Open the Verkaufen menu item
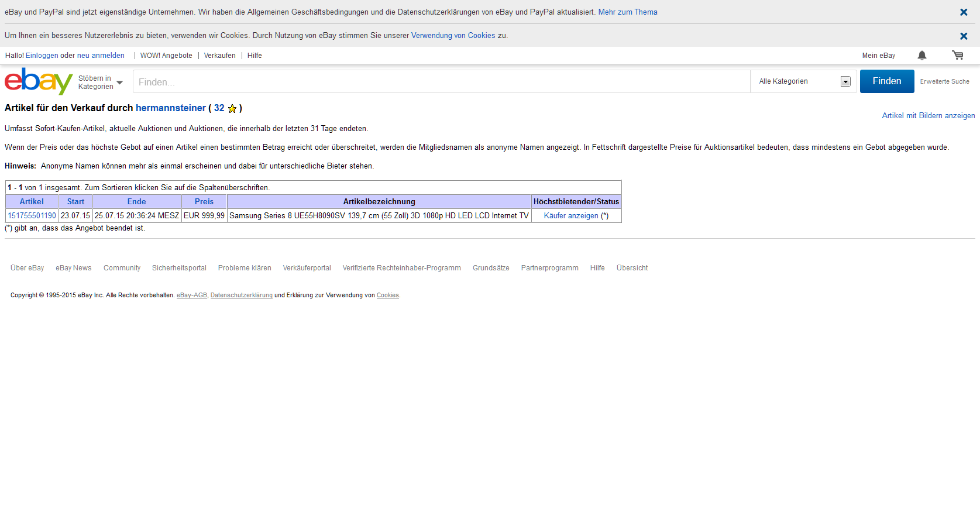980x529 pixels. (219, 56)
